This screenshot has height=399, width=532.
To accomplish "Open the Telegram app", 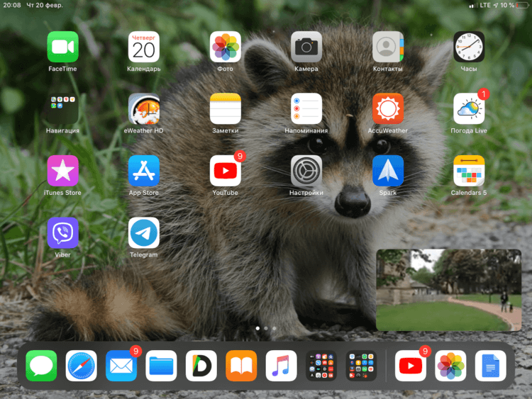I will point(144,233).
